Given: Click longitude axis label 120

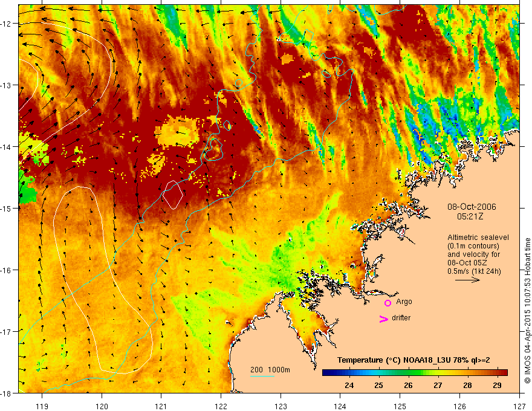Looking at the screenshot, I should tap(102, 406).
